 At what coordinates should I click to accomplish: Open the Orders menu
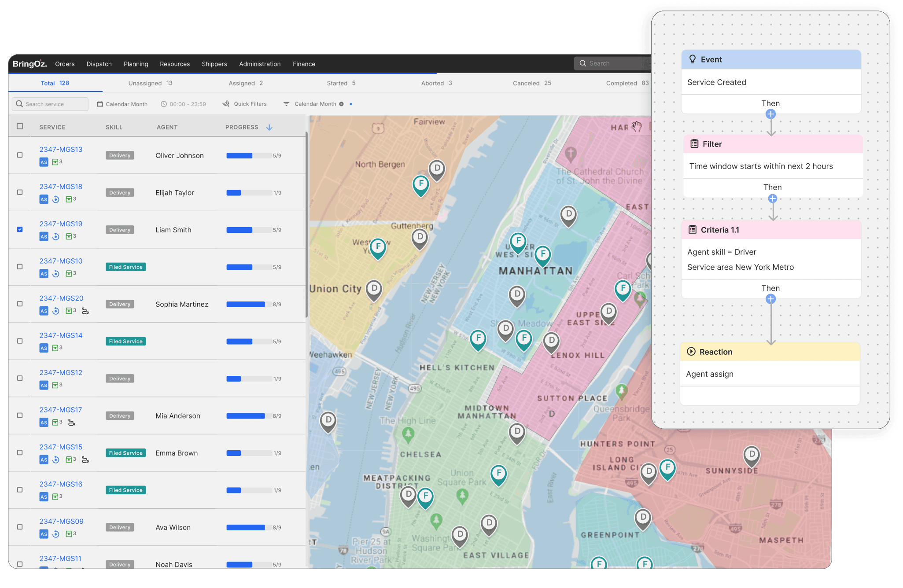pyautogui.click(x=65, y=64)
